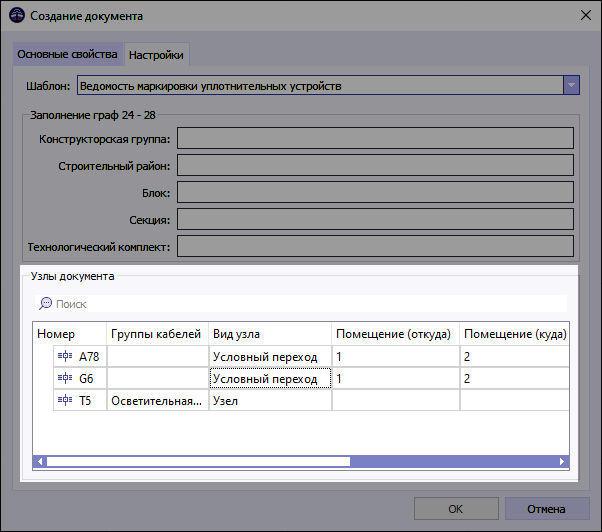Click the Узел cell in T5 row
The height and width of the screenshot is (532, 602).
tap(270, 401)
